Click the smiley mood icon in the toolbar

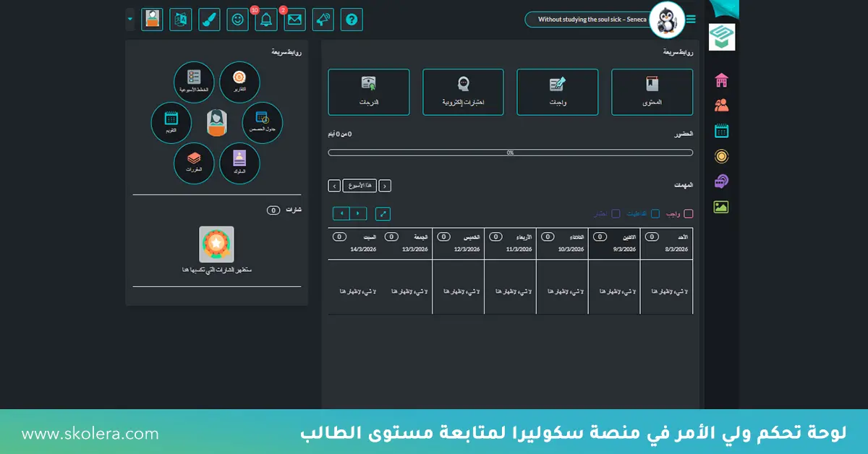tap(237, 20)
